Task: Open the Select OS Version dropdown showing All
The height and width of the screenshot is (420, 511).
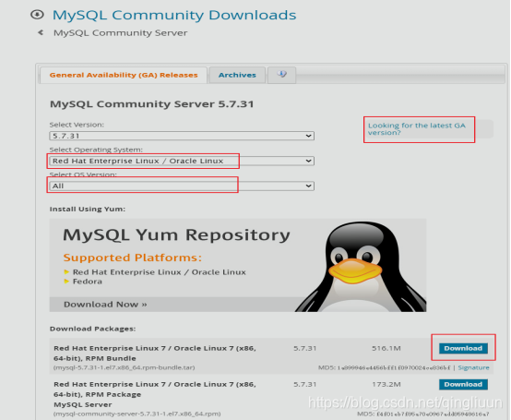Action: (182, 186)
